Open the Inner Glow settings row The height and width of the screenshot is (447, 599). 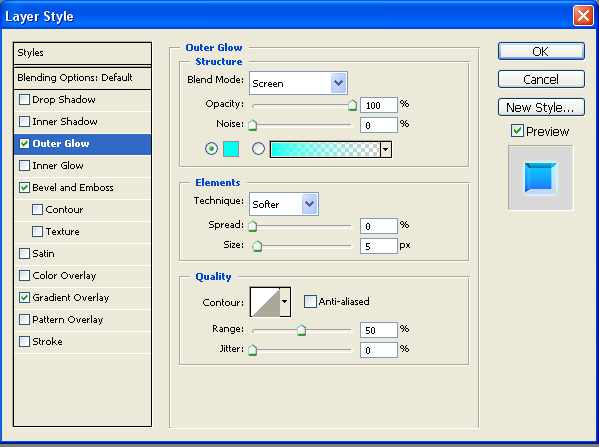point(83,166)
